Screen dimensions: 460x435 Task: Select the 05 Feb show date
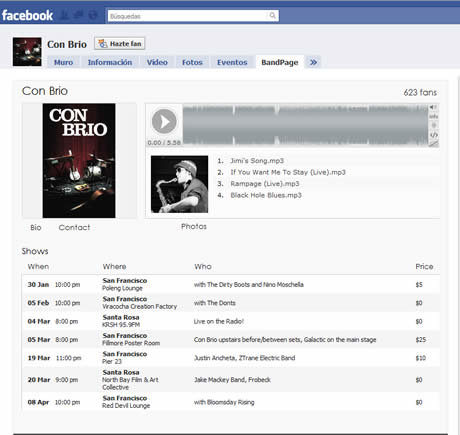coord(38,303)
